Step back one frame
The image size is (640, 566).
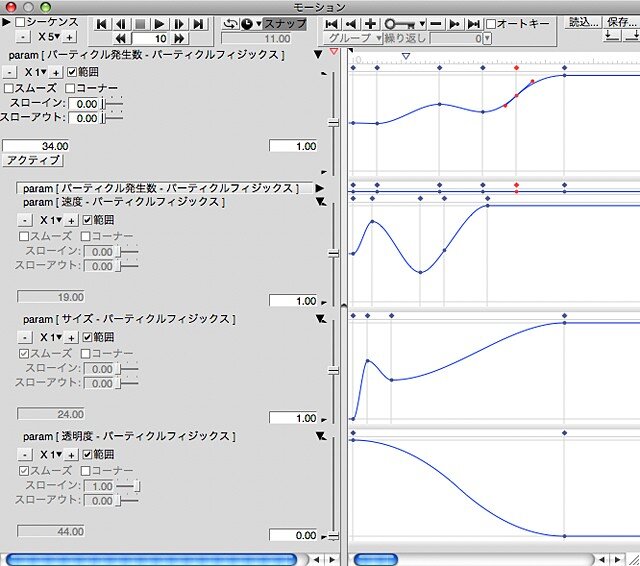point(120,24)
